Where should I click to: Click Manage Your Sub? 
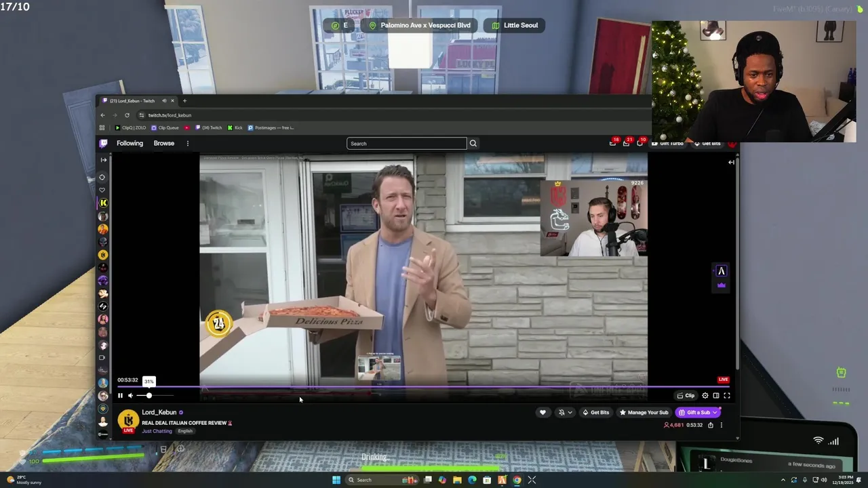click(x=644, y=412)
